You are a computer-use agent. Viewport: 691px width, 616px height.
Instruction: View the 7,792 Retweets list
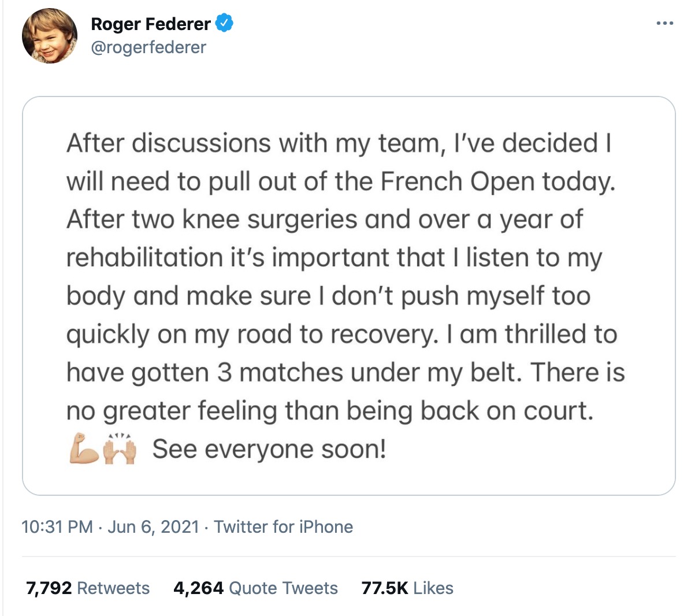pyautogui.click(x=88, y=588)
